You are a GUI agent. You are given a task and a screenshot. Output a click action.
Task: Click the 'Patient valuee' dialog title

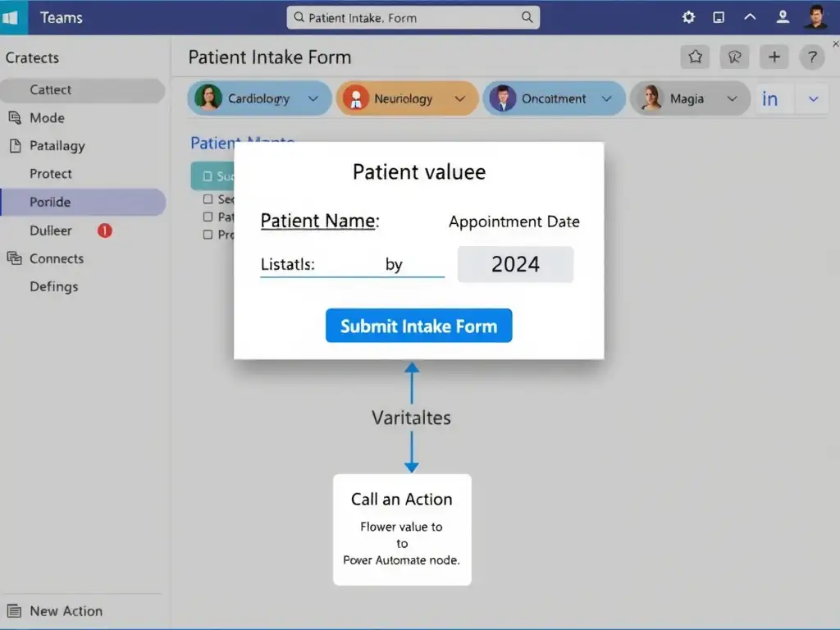419,172
